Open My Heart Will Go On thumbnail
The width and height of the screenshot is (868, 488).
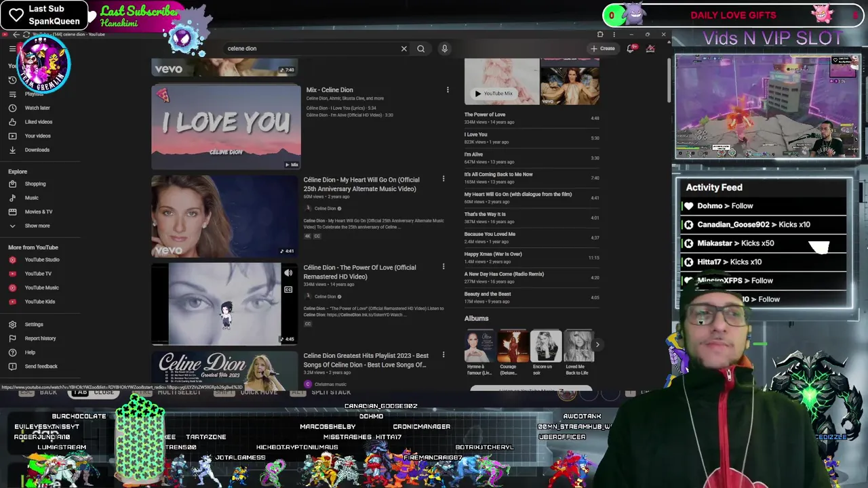(224, 216)
